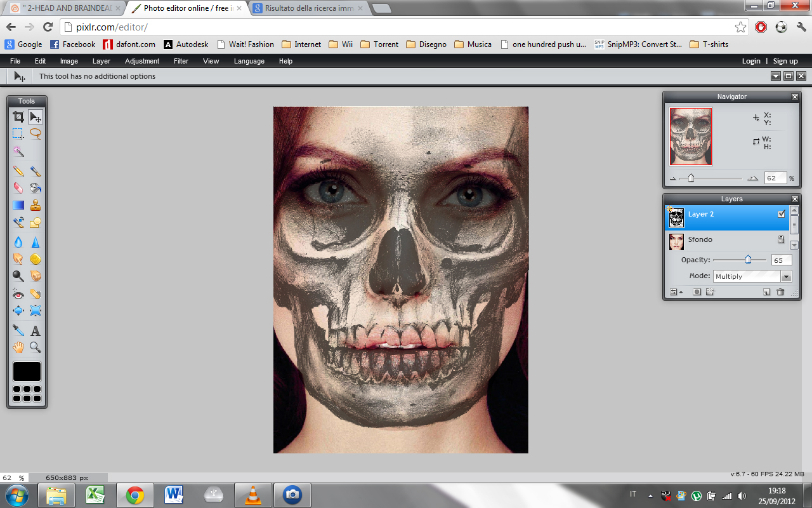
Task: Add a layer mask
Action: click(x=697, y=292)
